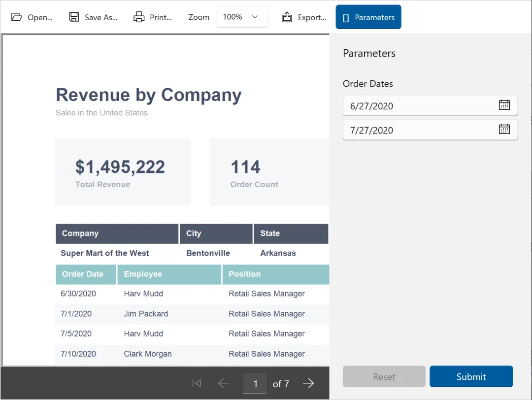Image resolution: width=532 pixels, height=400 pixels.
Task: Click the current page number field
Action: point(255,384)
